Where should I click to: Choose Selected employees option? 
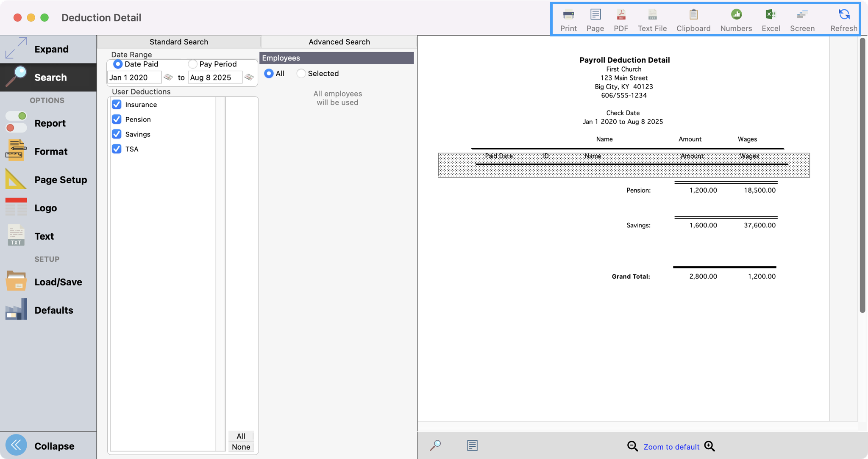pyautogui.click(x=301, y=73)
